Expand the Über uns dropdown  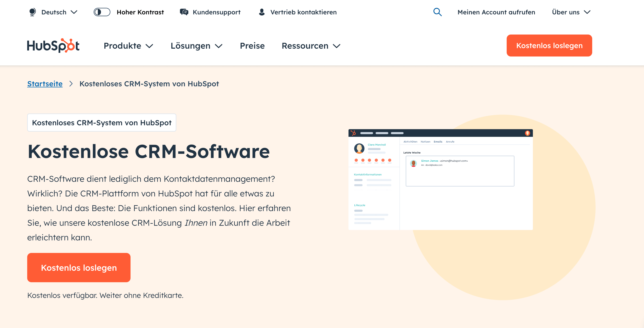click(x=571, y=12)
